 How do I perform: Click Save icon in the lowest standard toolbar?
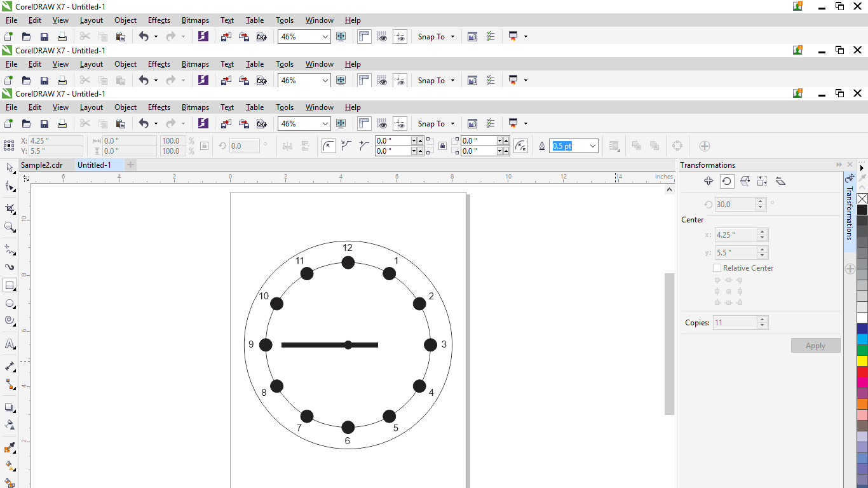pyautogui.click(x=44, y=124)
